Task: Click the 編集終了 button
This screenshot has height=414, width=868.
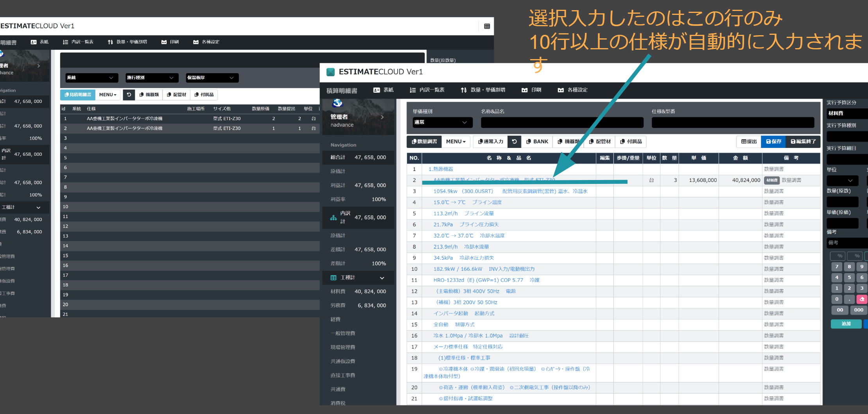Action: pos(803,142)
